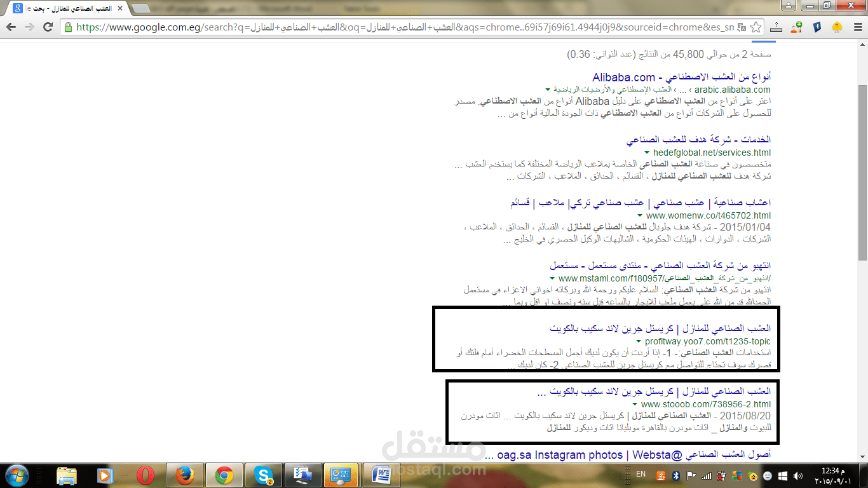Expand dropdown arrow beside hedefglobal.net/services.html
The height and width of the screenshot is (488, 868).
[x=647, y=152]
